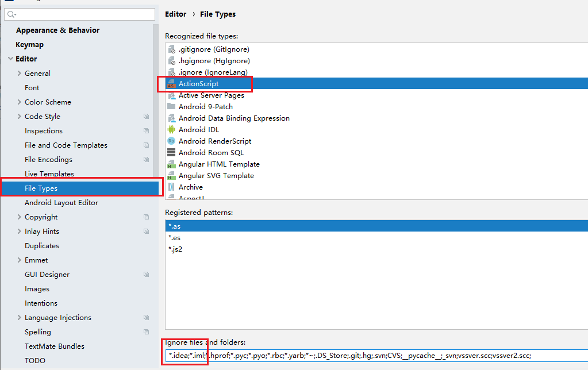The height and width of the screenshot is (370, 588).
Task: Click project-level icon beside Inlay Hints
Action: coord(146,232)
